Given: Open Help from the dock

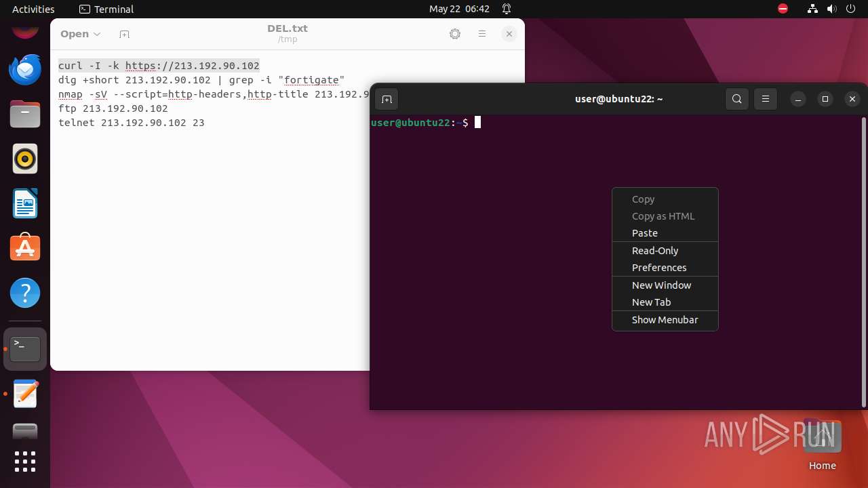Looking at the screenshot, I should tap(25, 293).
